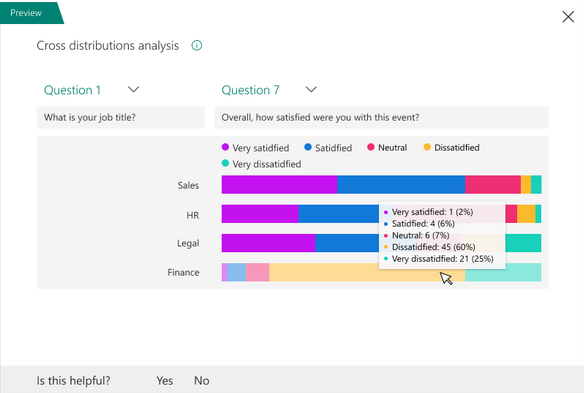Viewport: 584px width, 393px height.
Task: Click the blue segment of the Legal bar
Action: click(347, 243)
